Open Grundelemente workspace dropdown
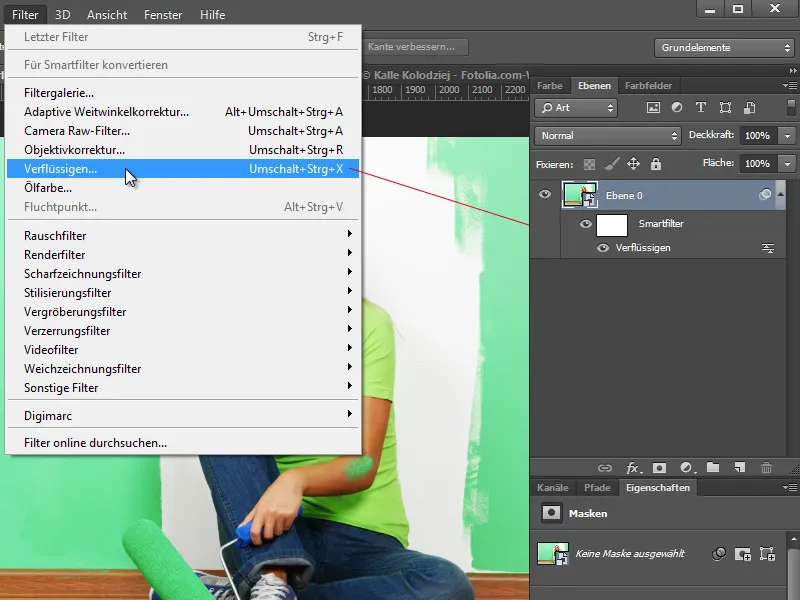 point(724,47)
